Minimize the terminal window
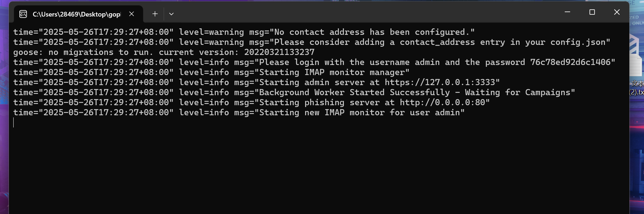This screenshot has width=644, height=214. [x=567, y=12]
